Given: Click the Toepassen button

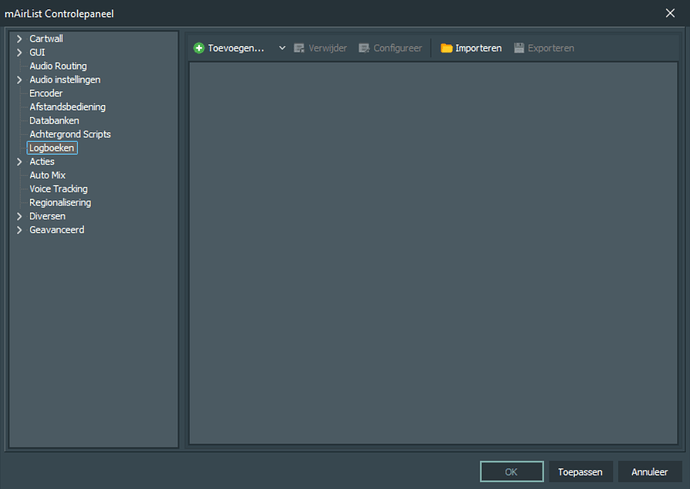Looking at the screenshot, I should pos(580,472).
